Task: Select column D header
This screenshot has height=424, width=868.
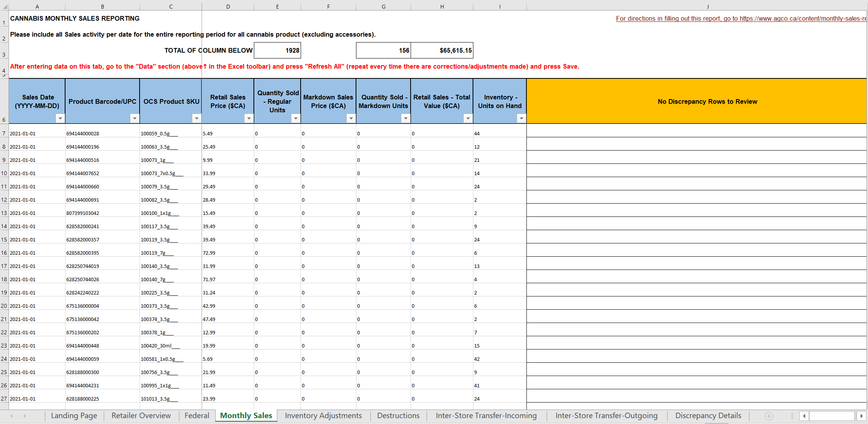Action: click(228, 7)
